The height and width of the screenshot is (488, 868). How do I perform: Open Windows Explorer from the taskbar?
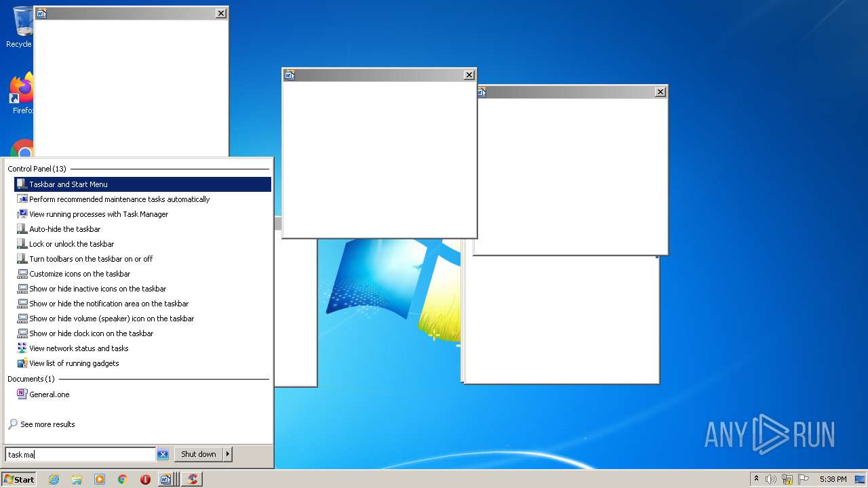77,479
